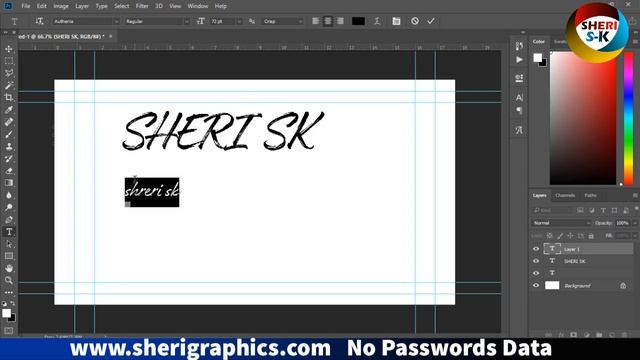Select the Horizontal Type tool

9,232
